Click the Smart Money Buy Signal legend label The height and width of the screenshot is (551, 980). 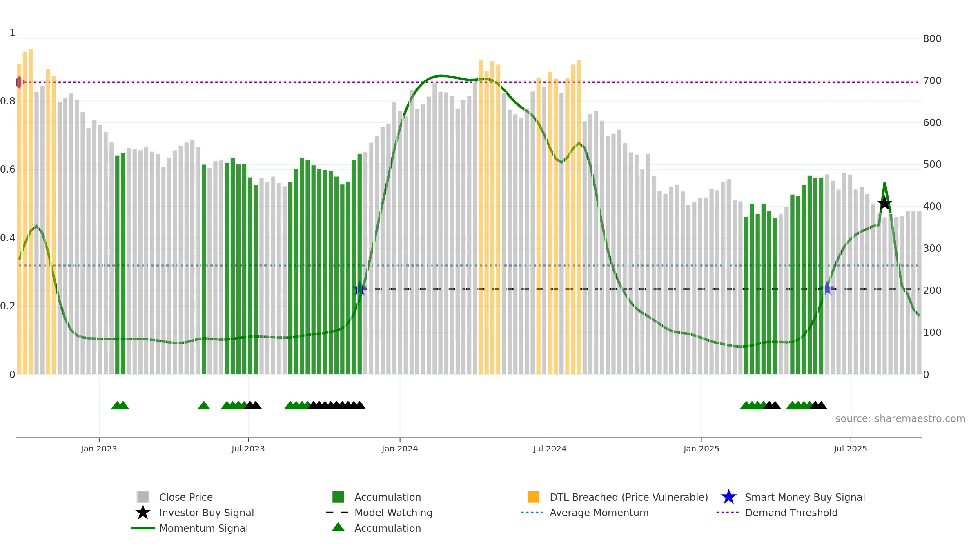[805, 497]
